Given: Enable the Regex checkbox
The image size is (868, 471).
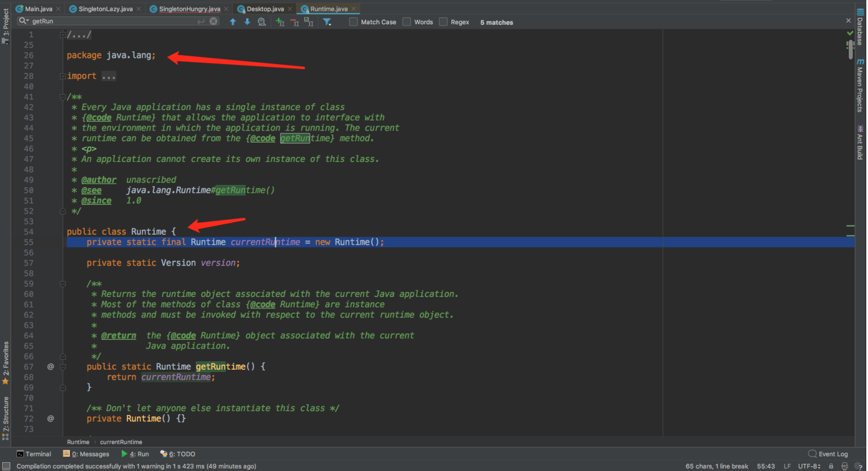Looking at the screenshot, I should click(443, 22).
